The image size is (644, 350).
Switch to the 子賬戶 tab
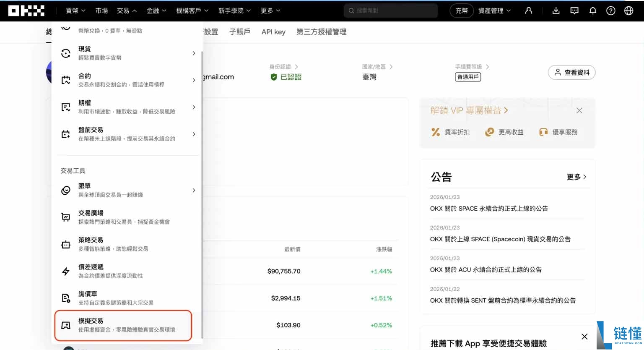tap(240, 32)
